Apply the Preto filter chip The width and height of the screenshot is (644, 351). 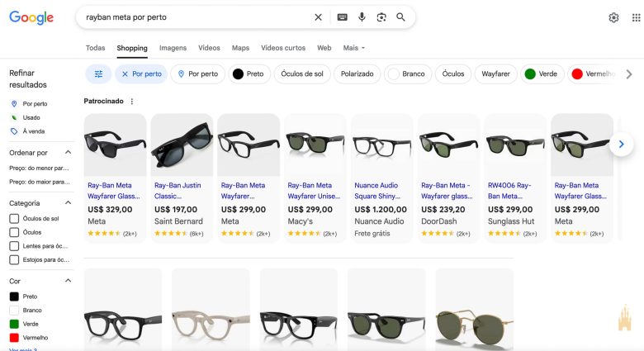click(249, 74)
